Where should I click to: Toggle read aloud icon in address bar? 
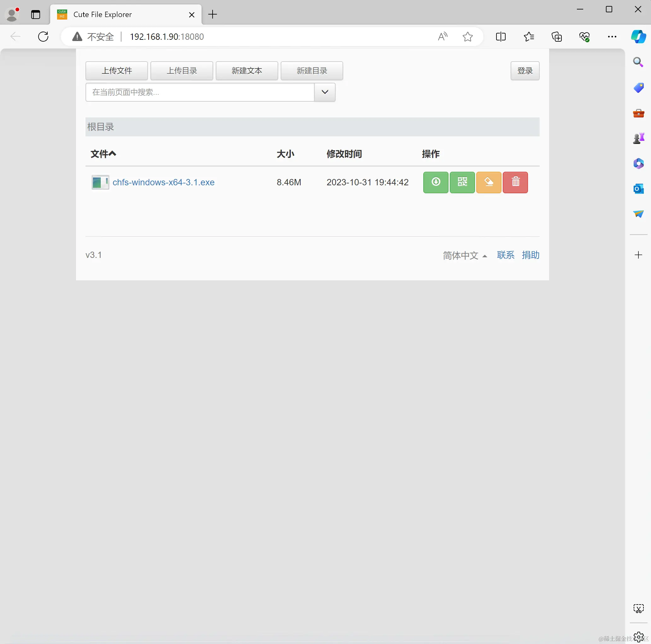pyautogui.click(x=443, y=36)
